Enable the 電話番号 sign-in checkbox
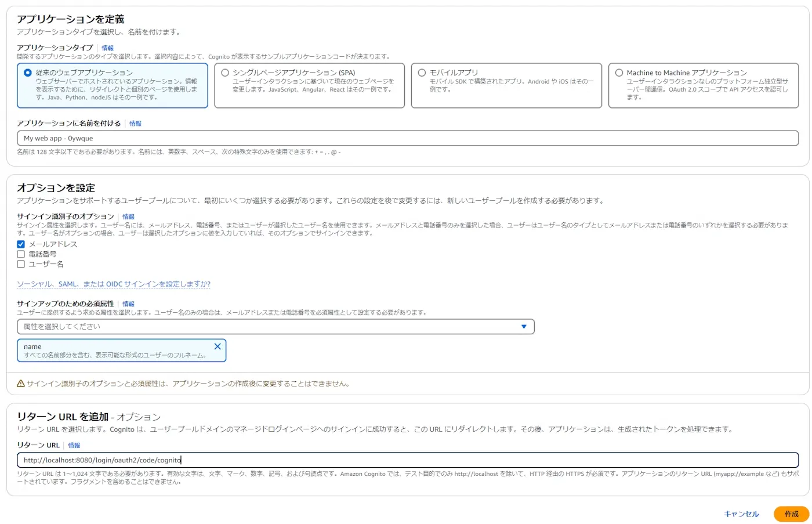 (x=21, y=254)
